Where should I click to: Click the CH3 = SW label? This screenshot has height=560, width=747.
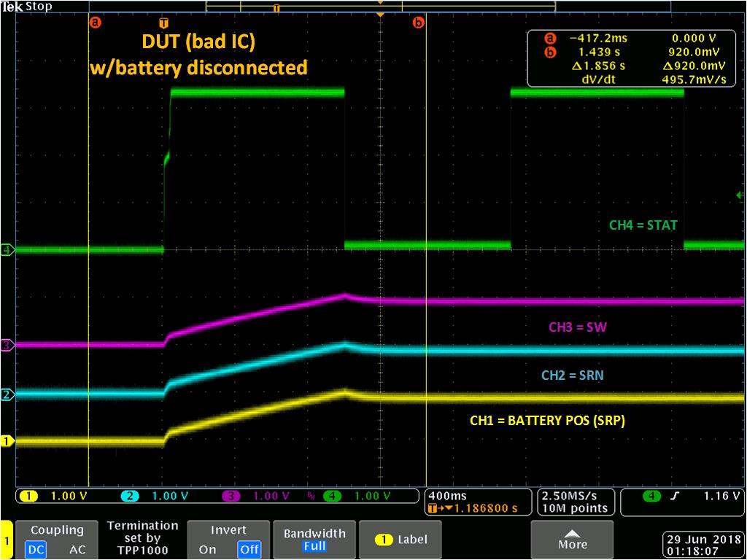[x=578, y=327]
